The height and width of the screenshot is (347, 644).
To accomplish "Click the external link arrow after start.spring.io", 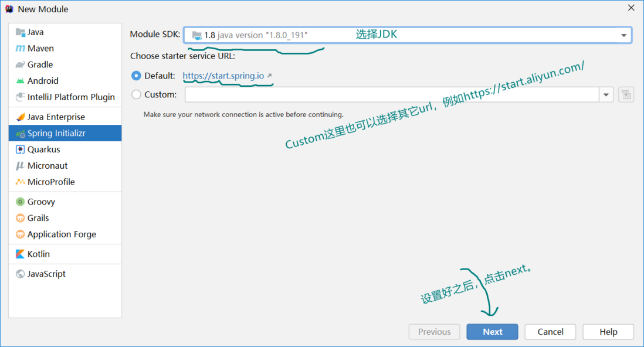I will click(x=269, y=76).
